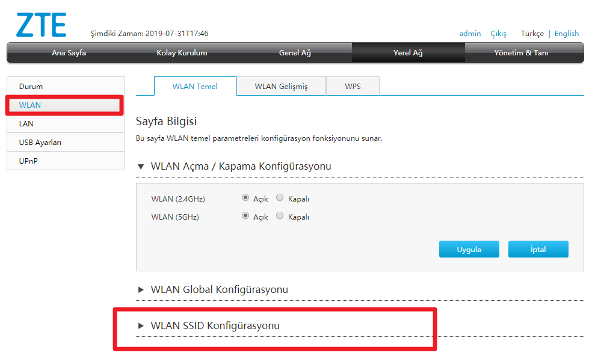Open the WPS tab
The image size is (595, 364).
pyautogui.click(x=353, y=86)
